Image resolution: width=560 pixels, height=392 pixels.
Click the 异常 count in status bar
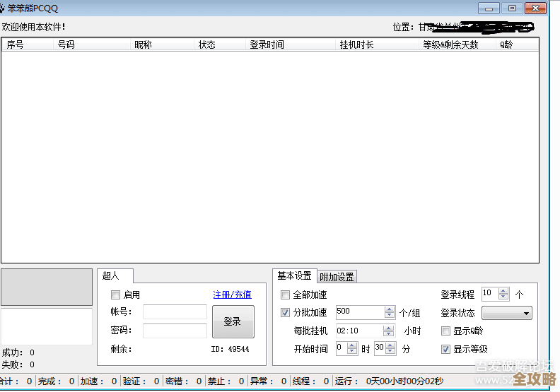click(x=269, y=381)
